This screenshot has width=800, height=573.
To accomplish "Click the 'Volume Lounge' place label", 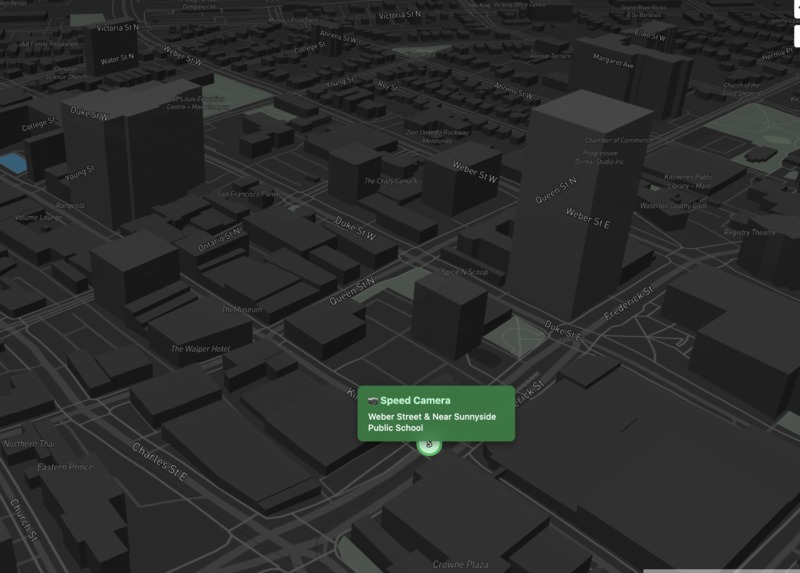I will pos(38,217).
